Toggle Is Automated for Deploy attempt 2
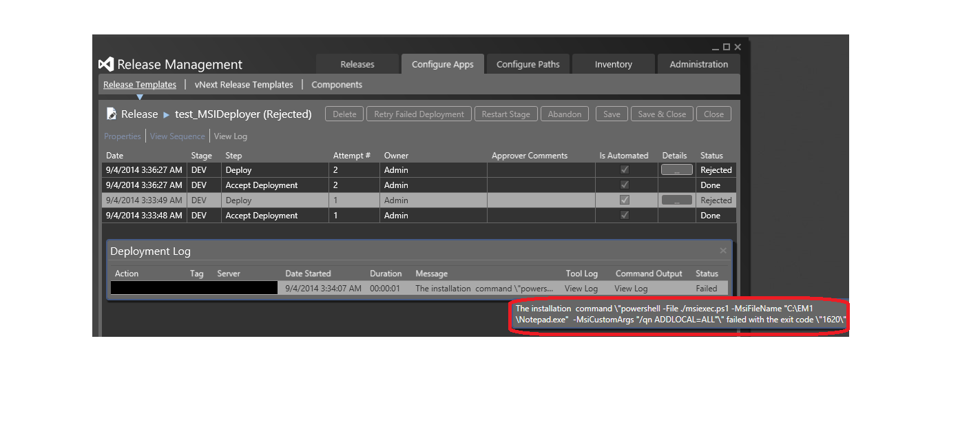This screenshot has height=425, width=980. coord(625,169)
